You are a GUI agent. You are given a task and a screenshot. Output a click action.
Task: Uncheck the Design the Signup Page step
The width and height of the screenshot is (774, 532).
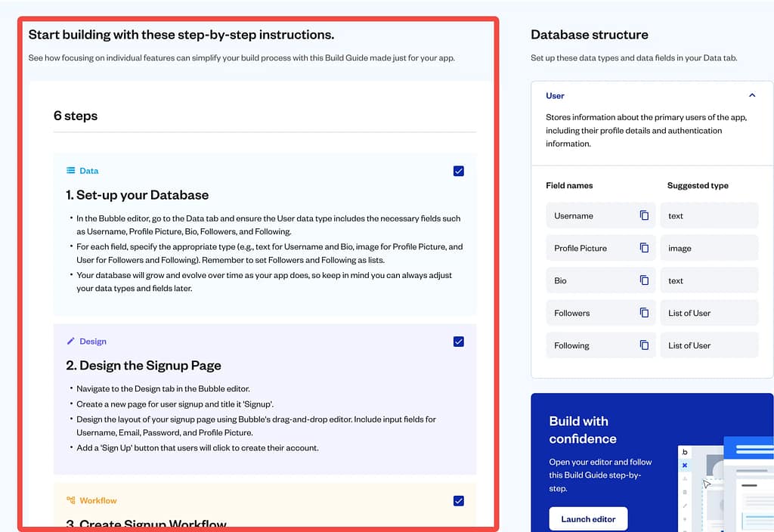pyautogui.click(x=459, y=342)
